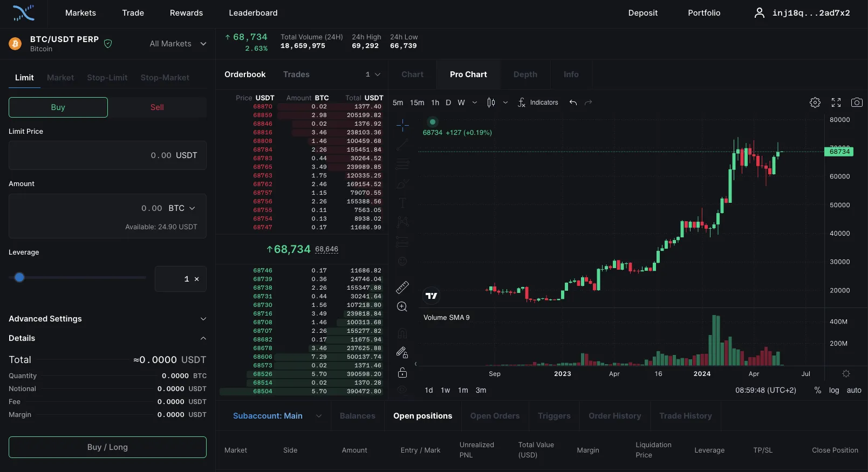Click the undo arrow in chart toolbar
This screenshot has height=472, width=868.
(573, 102)
